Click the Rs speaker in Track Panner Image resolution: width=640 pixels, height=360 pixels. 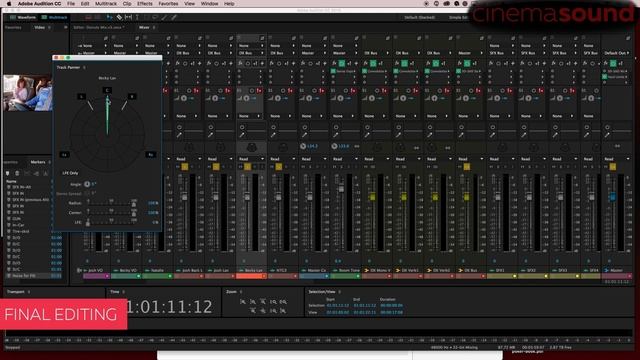click(x=150, y=155)
